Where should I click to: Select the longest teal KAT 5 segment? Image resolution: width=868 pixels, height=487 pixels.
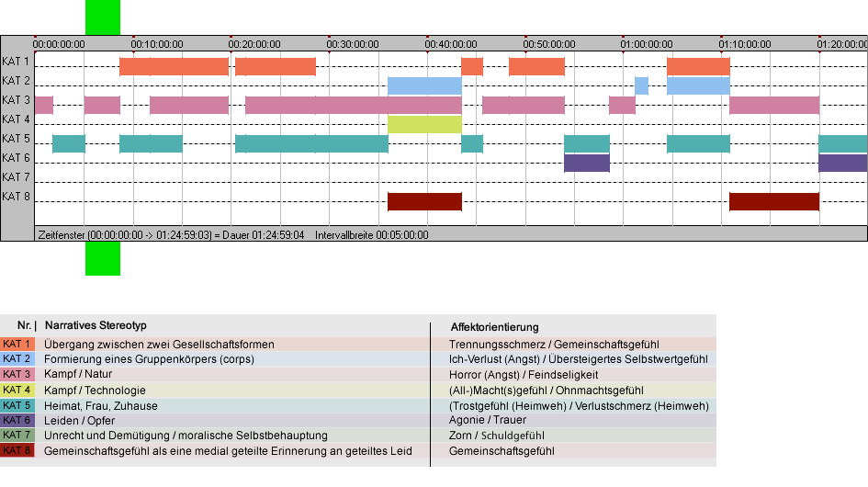tap(311, 143)
